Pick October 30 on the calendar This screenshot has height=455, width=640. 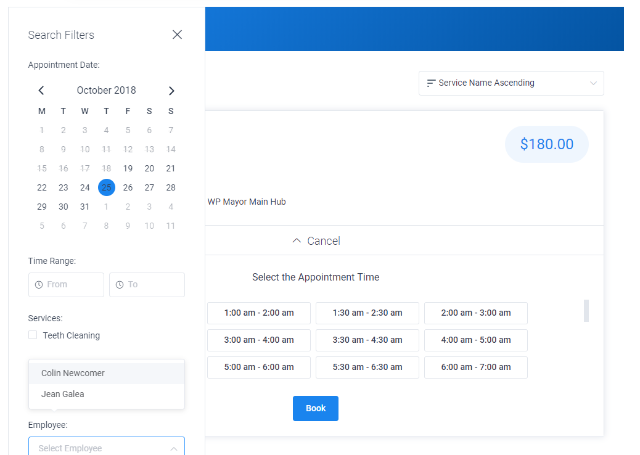(63, 207)
